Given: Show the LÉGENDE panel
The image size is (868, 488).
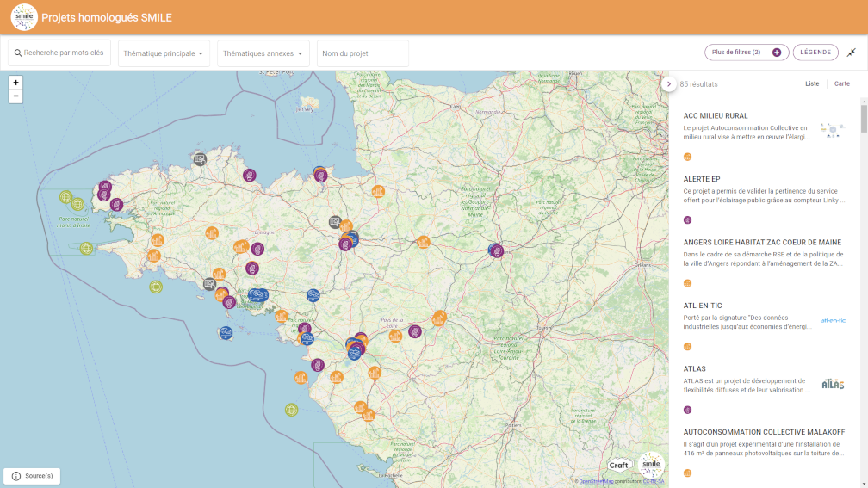Looking at the screenshot, I should pyautogui.click(x=815, y=52).
